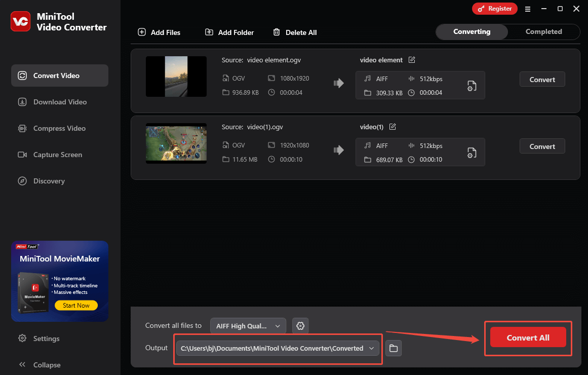Collapse the sidebar
This screenshot has width=588, height=375.
[40, 364]
